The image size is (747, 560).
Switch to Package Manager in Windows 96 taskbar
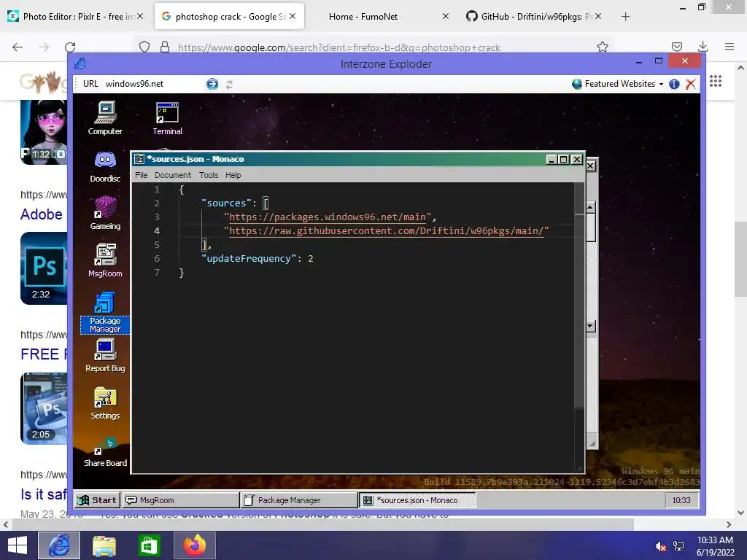click(x=298, y=500)
